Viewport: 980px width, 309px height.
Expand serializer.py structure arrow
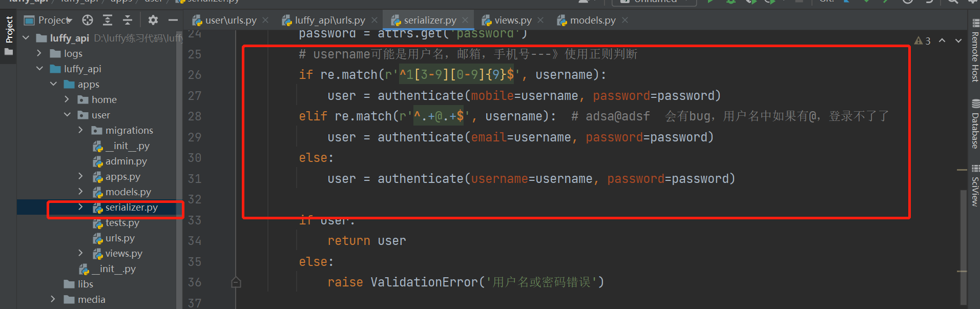click(81, 207)
